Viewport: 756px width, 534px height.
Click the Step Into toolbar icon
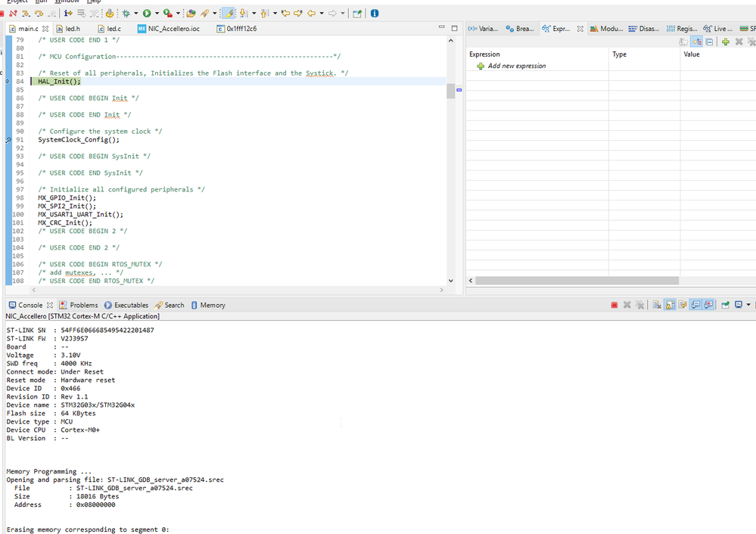26,13
